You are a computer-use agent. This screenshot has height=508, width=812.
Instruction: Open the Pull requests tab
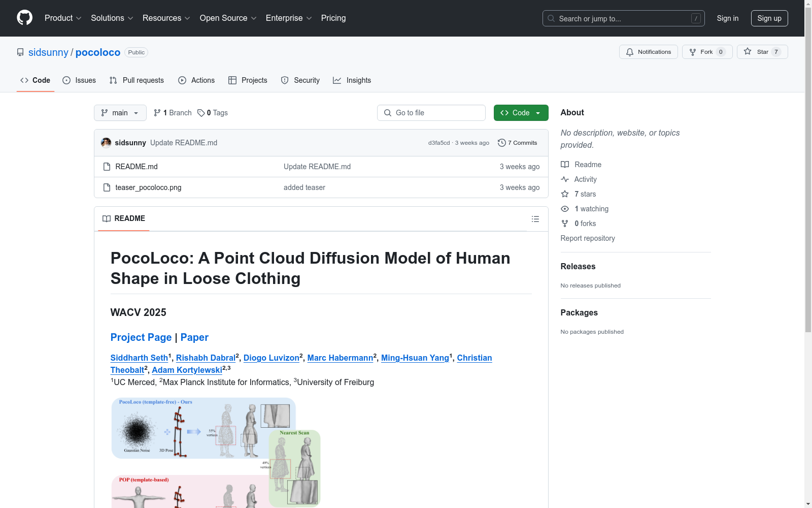pyautogui.click(x=137, y=80)
